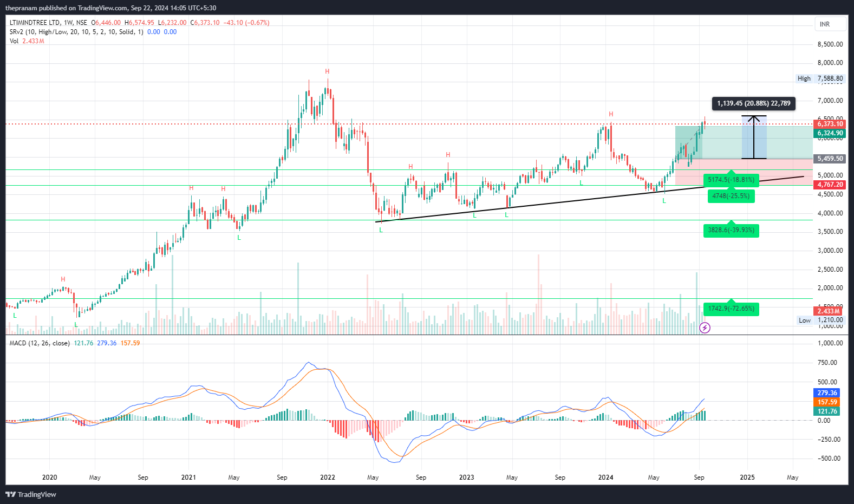854x504 pixels.
Task: Click the TradingView logo at bottom left
Action: click(31, 494)
